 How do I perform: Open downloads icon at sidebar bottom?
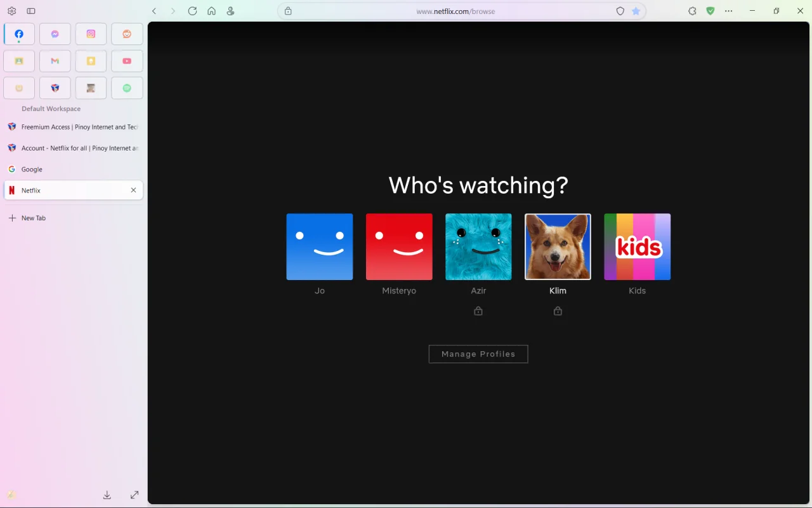click(107, 495)
